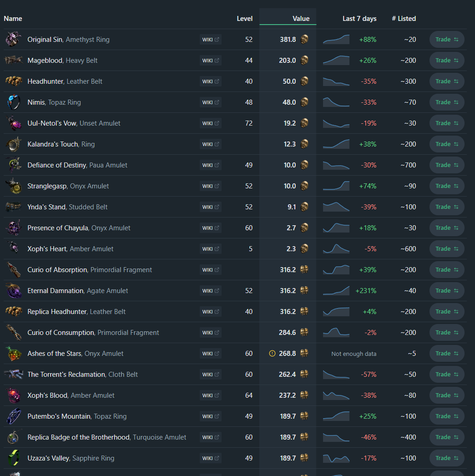Screen dimensions: 475x476
Task: Click the Original Sin ring item icon
Action: (x=14, y=40)
